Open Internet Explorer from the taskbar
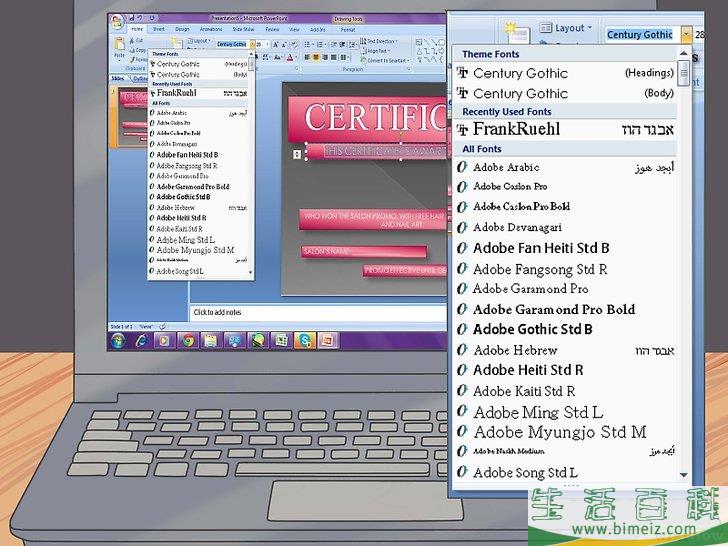Screen dimensions: 728x546 (142, 341)
